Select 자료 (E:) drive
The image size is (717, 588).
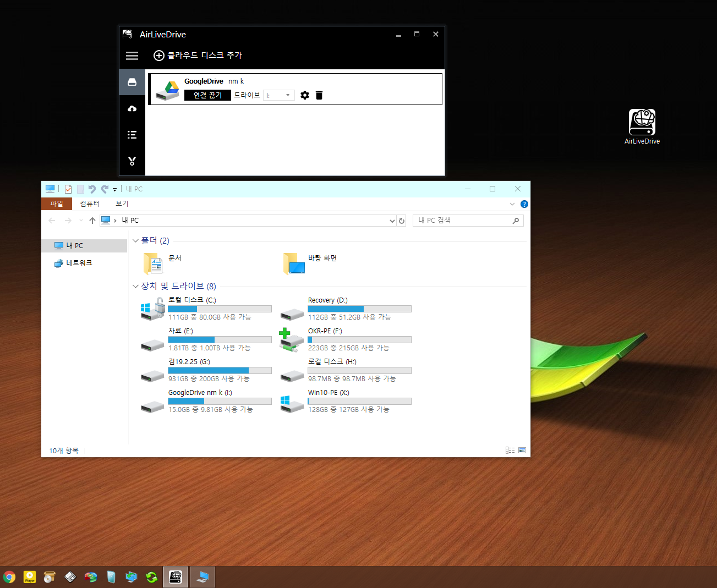click(206, 339)
